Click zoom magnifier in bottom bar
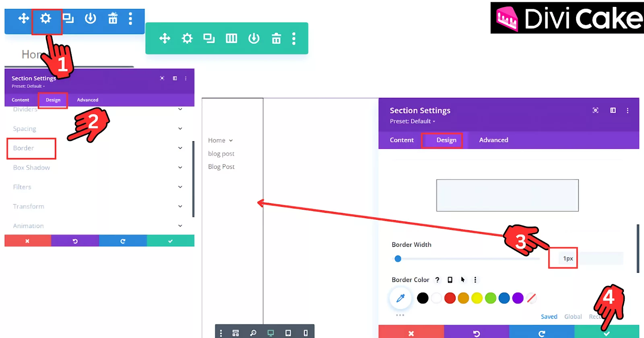 click(x=253, y=333)
